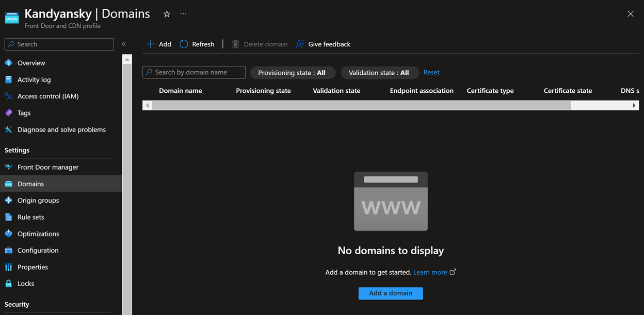This screenshot has width=644, height=315.
Task: Sort by the Endpoint association column
Action: coord(422,91)
